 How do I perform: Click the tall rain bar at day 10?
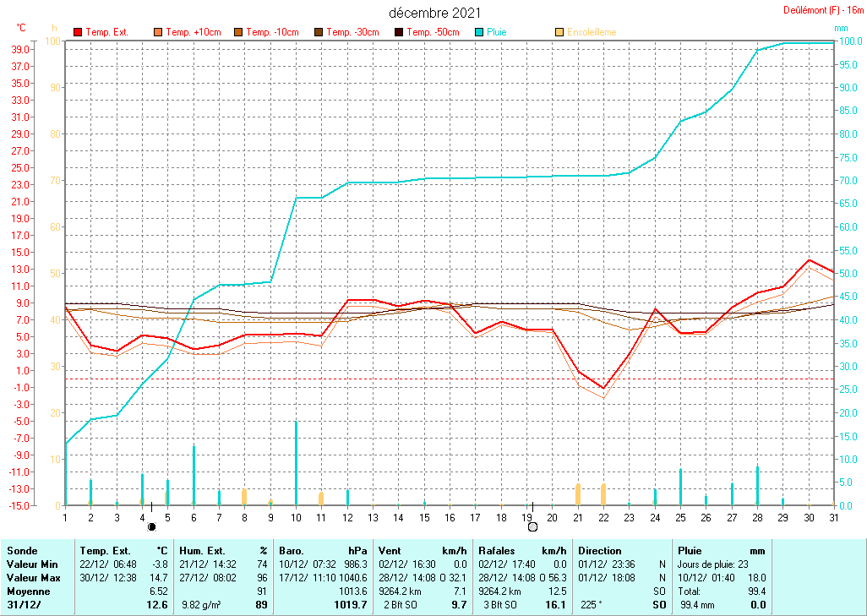296,462
